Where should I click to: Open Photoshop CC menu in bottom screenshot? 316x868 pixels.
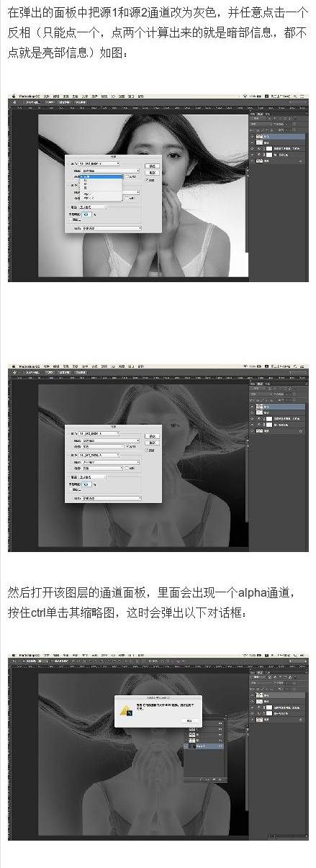30,656
